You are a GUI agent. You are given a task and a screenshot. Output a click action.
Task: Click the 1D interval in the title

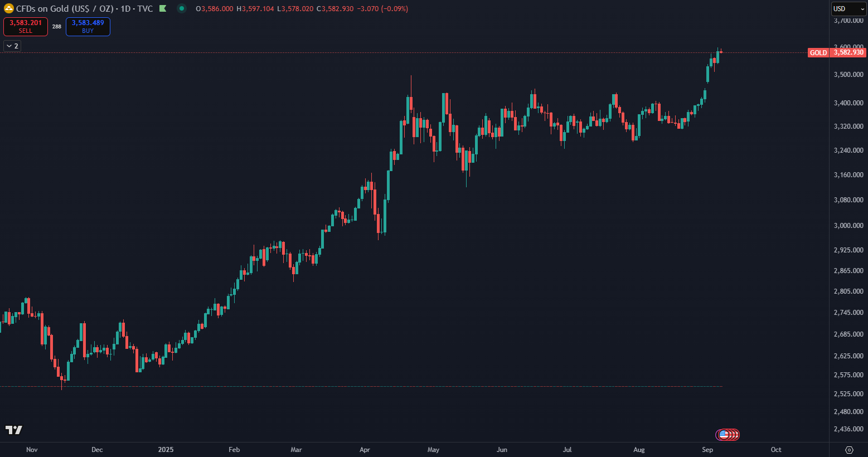click(125, 9)
